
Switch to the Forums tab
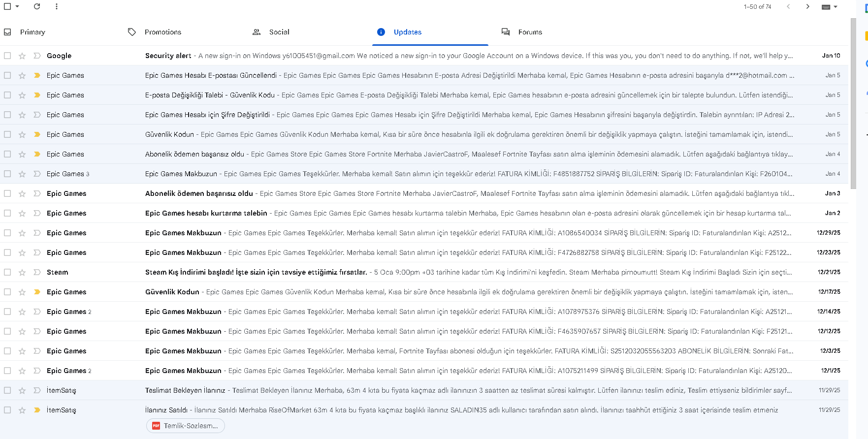click(521, 32)
